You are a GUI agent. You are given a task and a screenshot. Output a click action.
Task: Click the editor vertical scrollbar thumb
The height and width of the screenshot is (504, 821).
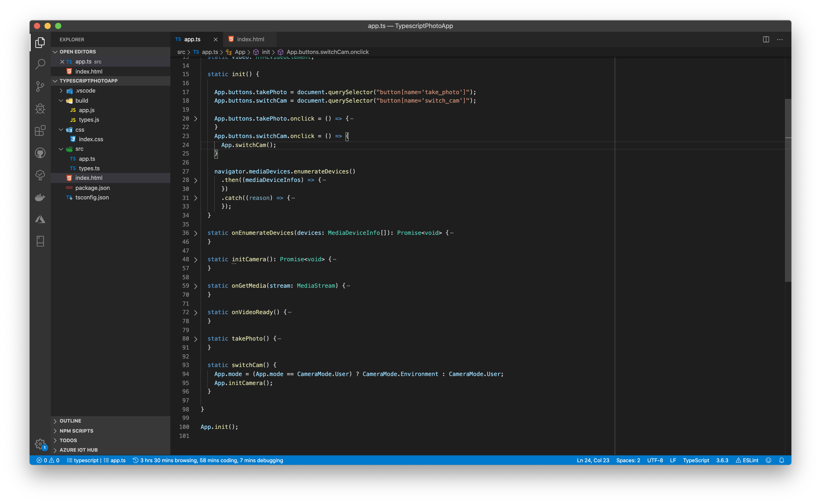(x=788, y=190)
